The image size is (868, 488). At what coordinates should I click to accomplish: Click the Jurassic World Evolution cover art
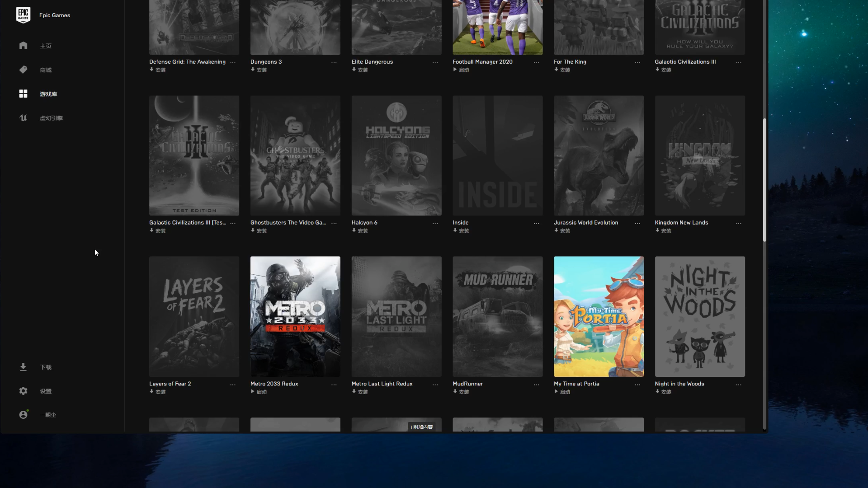[599, 155]
